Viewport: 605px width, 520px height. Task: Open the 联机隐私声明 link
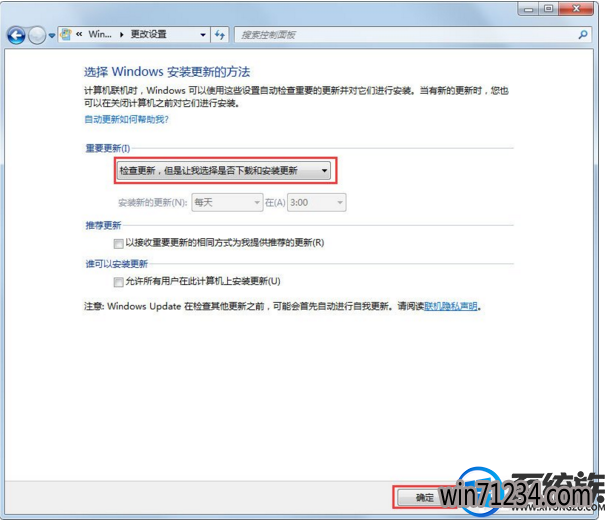[x=451, y=306]
